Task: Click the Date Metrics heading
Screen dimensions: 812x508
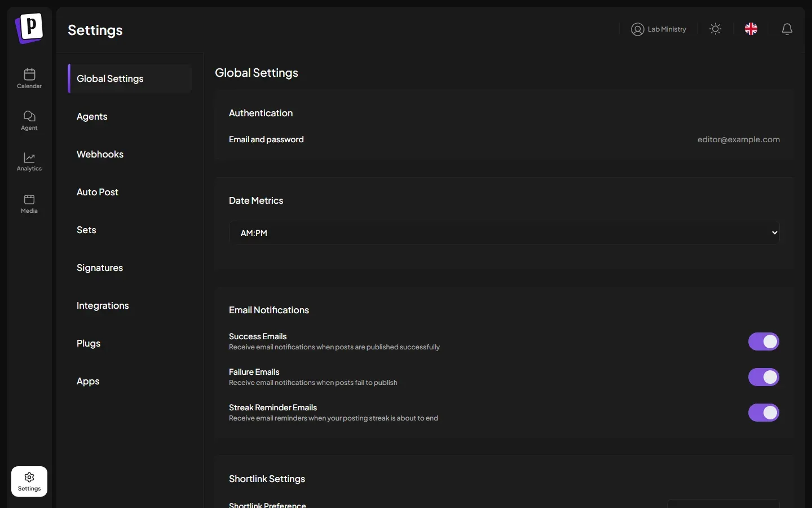Action: (256, 200)
